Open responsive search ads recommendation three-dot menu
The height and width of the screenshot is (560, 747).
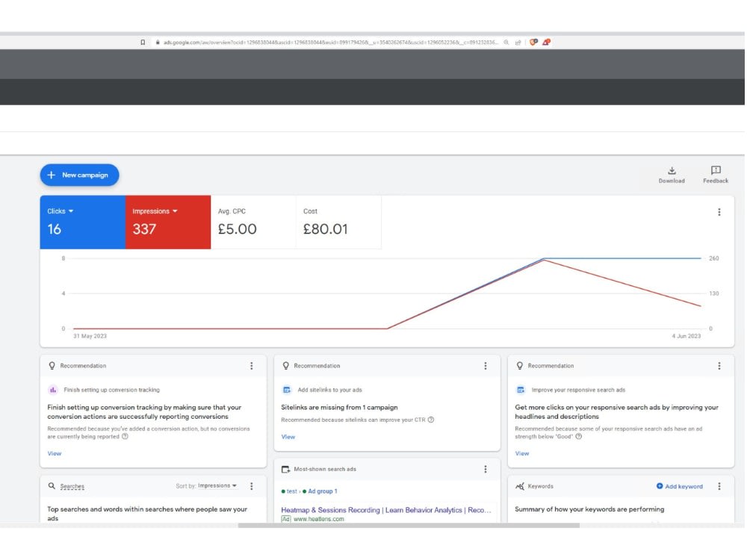(x=719, y=366)
